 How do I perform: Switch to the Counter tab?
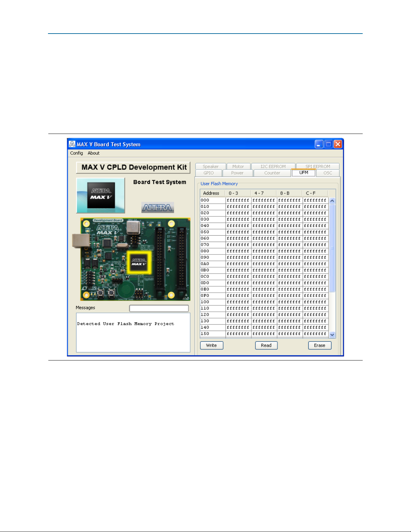(272, 173)
